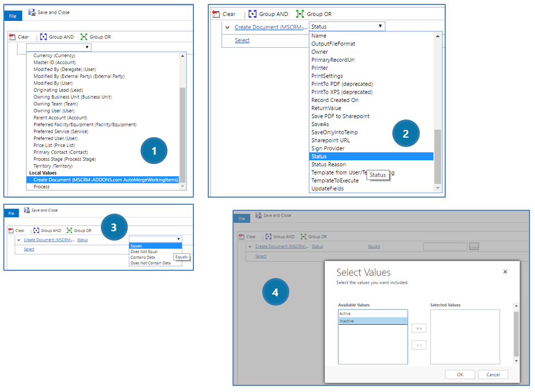Image resolution: width=535 pixels, height=392 pixels.
Task: Select Parent Account (Account) option
Action: 60,118
